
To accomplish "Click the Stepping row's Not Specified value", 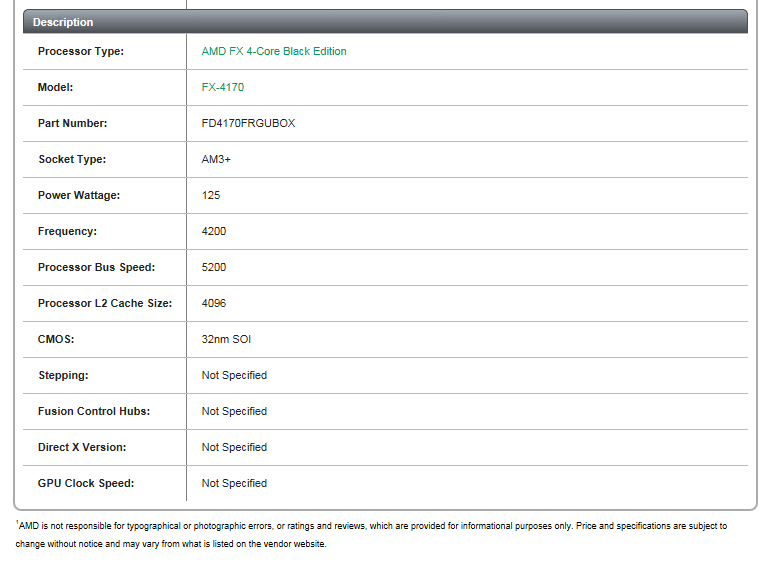I will pos(234,375).
